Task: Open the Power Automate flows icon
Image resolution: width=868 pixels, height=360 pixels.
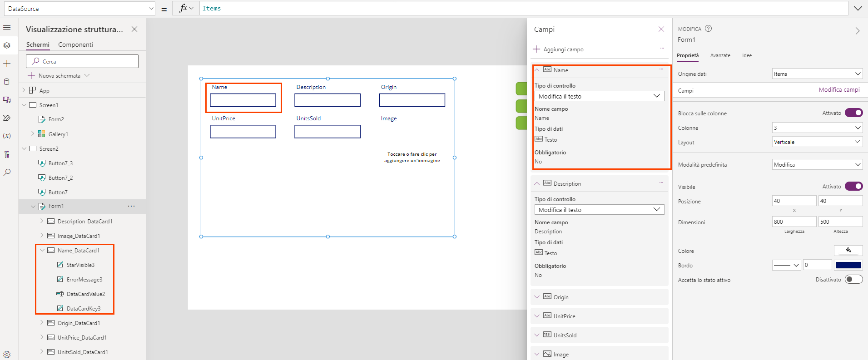Action: tap(7, 118)
